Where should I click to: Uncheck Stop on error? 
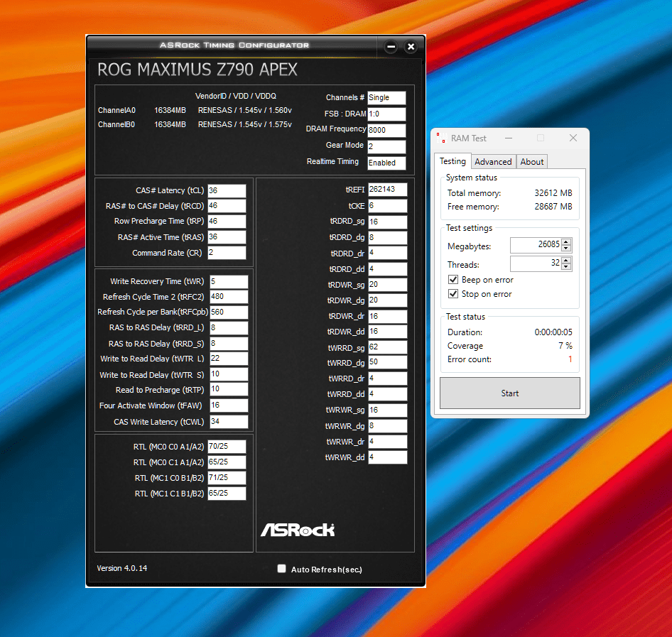453,294
